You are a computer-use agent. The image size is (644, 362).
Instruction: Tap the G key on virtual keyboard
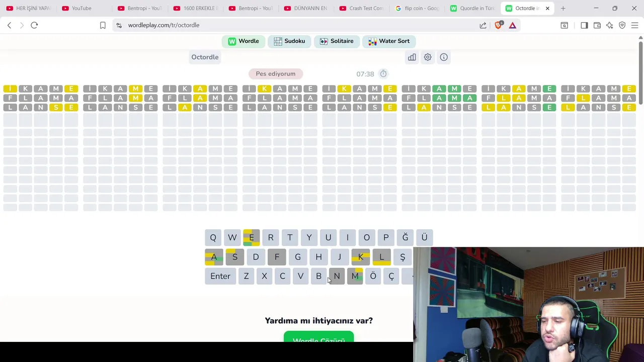coord(298,257)
